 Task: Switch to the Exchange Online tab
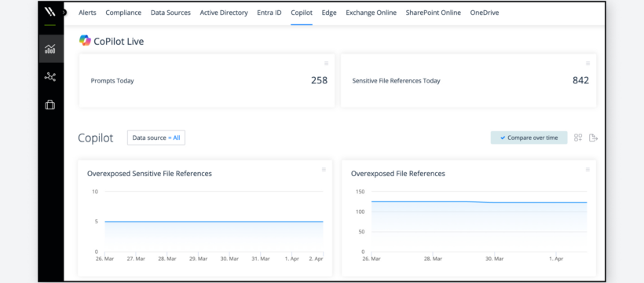coord(371,13)
